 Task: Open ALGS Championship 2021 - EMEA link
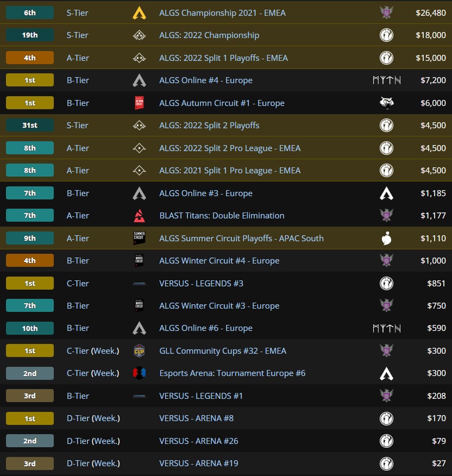point(222,13)
